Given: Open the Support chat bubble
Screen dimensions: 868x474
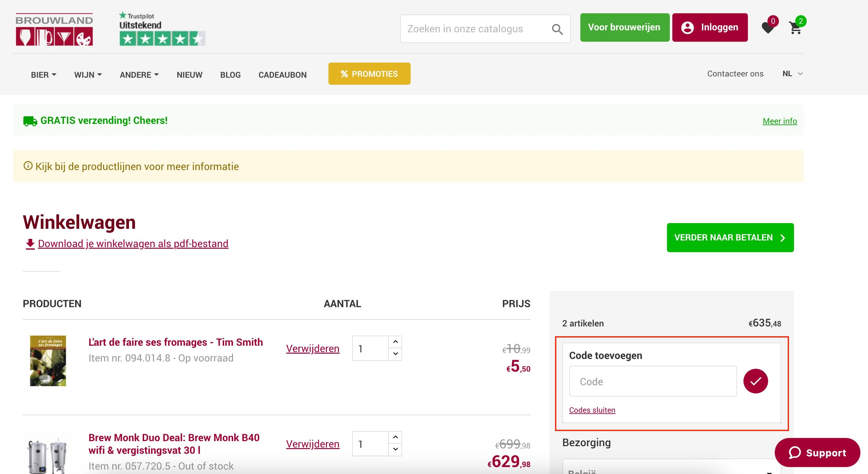Looking at the screenshot, I should pyautogui.click(x=817, y=453).
